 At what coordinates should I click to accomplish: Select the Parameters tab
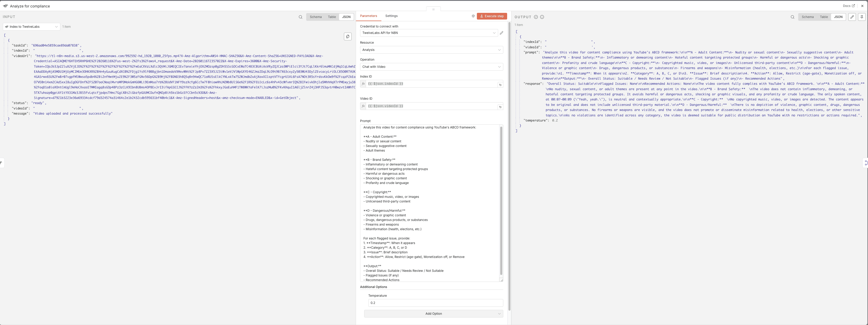(x=368, y=16)
